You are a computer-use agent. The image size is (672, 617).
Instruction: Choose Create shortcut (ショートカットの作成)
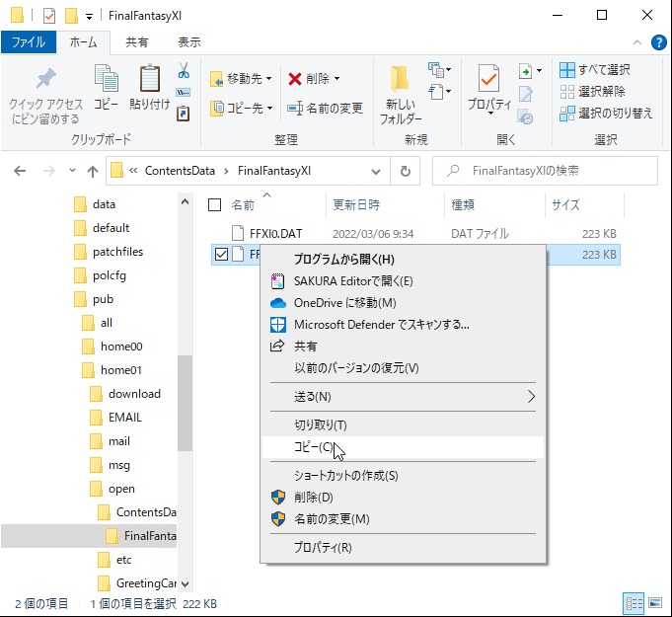pyautogui.click(x=403, y=476)
